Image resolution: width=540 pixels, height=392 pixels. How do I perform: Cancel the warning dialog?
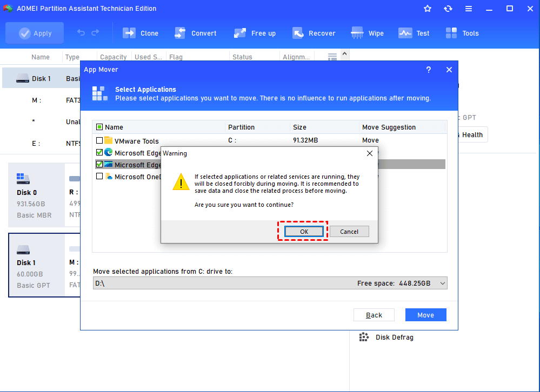click(x=349, y=232)
